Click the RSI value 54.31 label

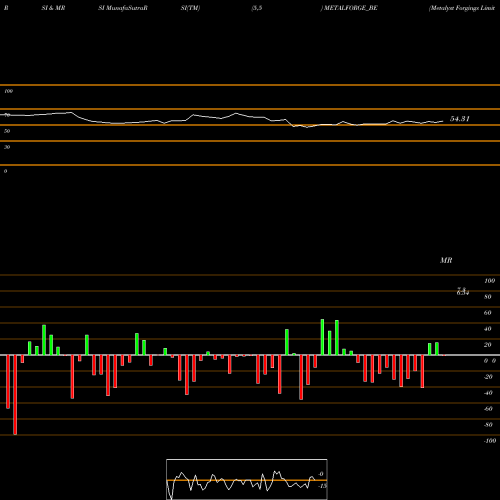(x=460, y=119)
